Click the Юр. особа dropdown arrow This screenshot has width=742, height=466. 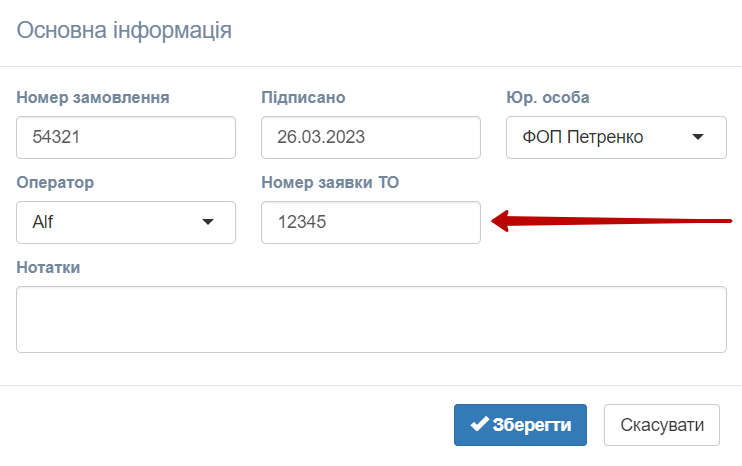click(698, 137)
